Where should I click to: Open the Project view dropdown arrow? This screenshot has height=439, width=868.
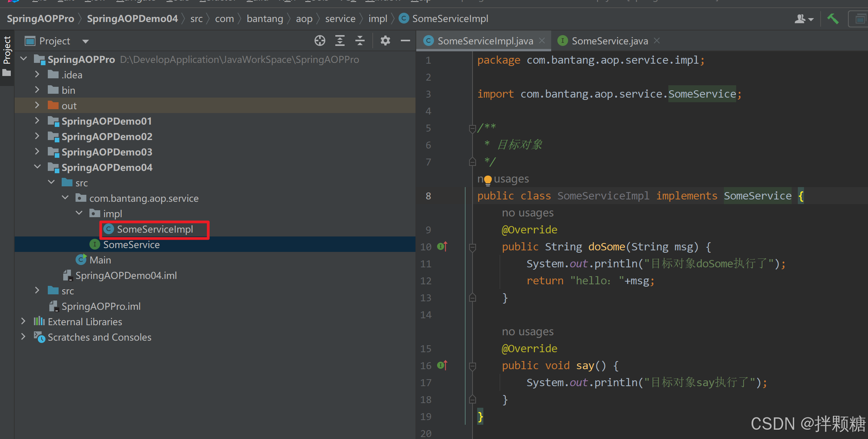86,41
